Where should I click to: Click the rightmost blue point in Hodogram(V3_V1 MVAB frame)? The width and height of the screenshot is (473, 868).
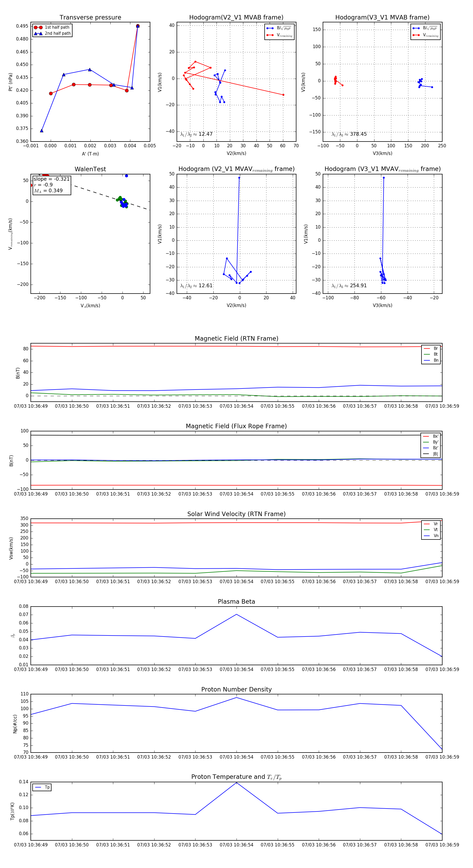pyautogui.click(x=432, y=87)
